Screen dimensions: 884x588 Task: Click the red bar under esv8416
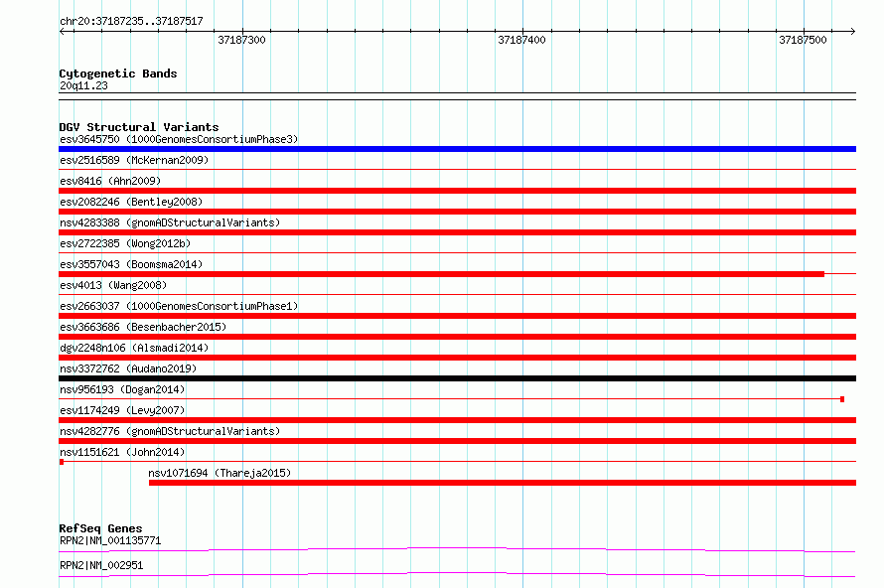457,191
